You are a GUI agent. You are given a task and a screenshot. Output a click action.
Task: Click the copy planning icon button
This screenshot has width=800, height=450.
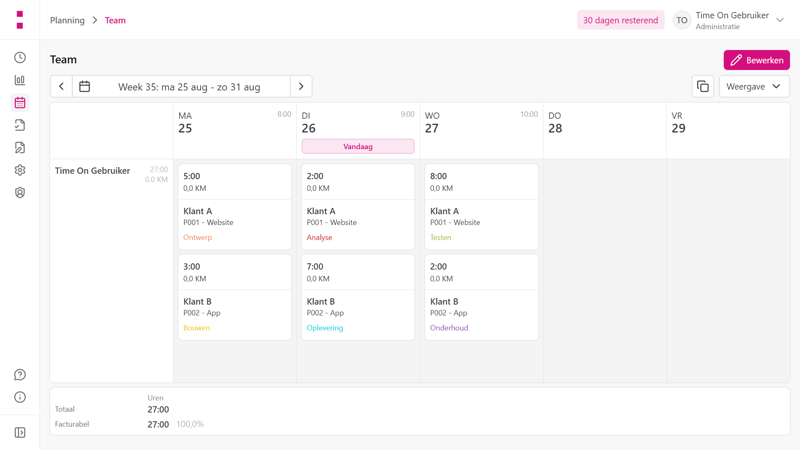pos(703,87)
